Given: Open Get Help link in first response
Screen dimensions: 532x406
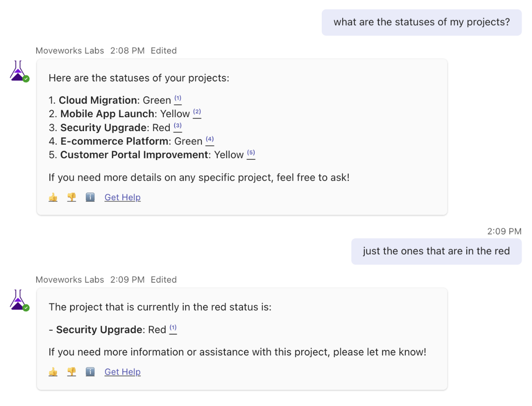Looking at the screenshot, I should [122, 197].
